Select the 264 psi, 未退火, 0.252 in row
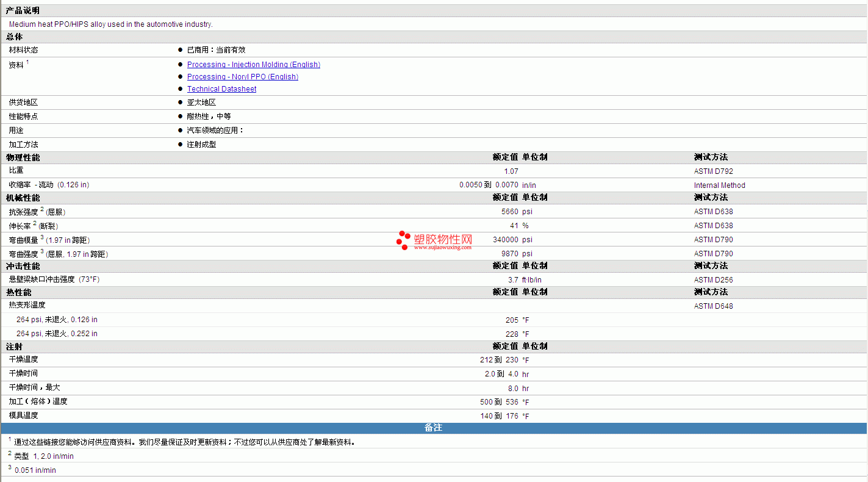This screenshot has height=482, width=868. [x=57, y=334]
